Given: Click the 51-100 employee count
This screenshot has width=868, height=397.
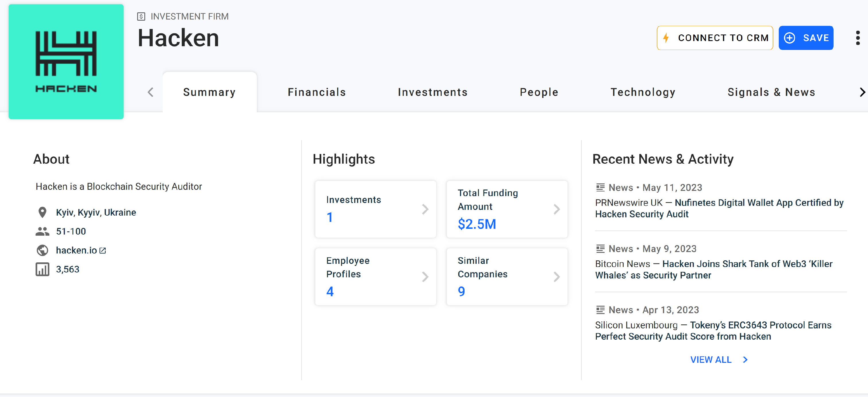Looking at the screenshot, I should point(71,231).
